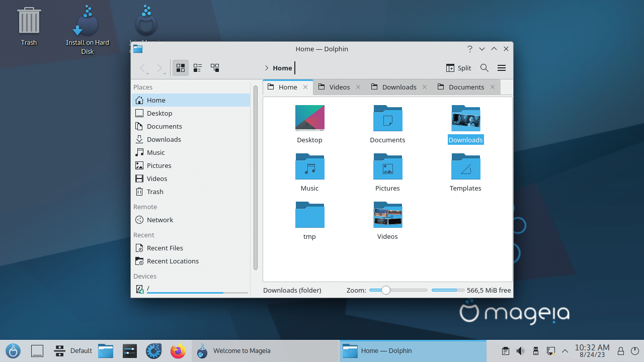The height and width of the screenshot is (362, 644).
Task: Switch to details tree view mode
Action: pos(215,68)
